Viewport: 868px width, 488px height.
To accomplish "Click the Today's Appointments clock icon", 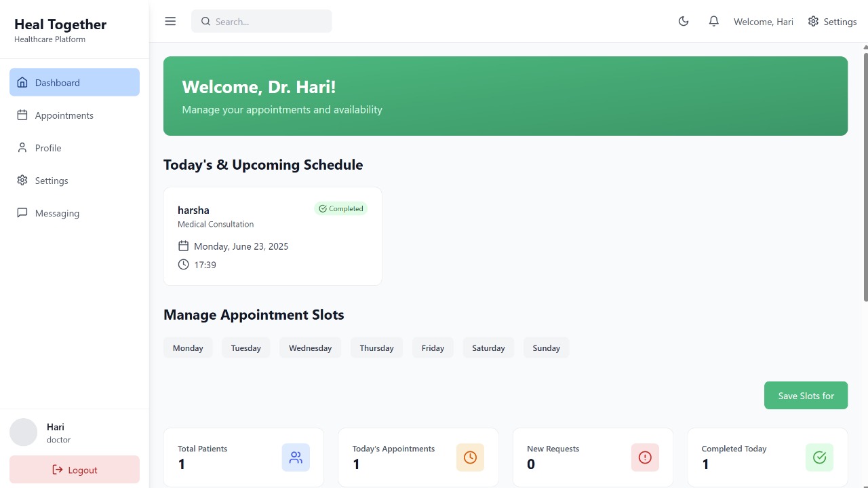I will point(470,457).
